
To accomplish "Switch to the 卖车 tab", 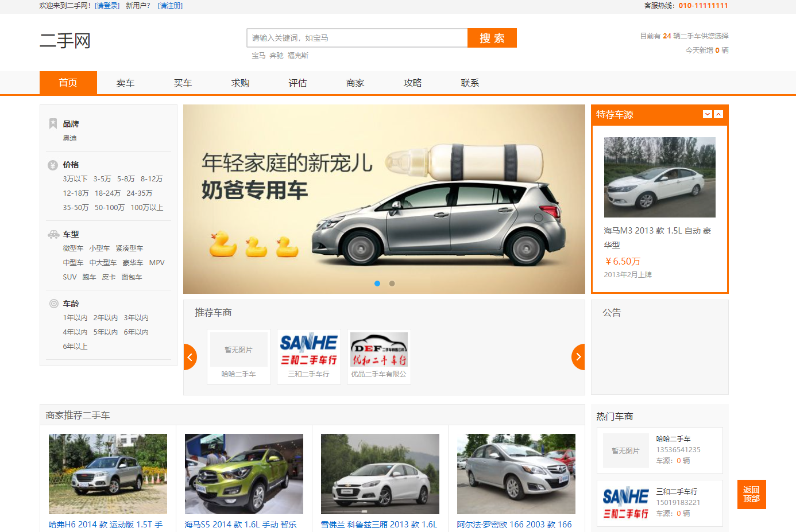I will coord(125,83).
